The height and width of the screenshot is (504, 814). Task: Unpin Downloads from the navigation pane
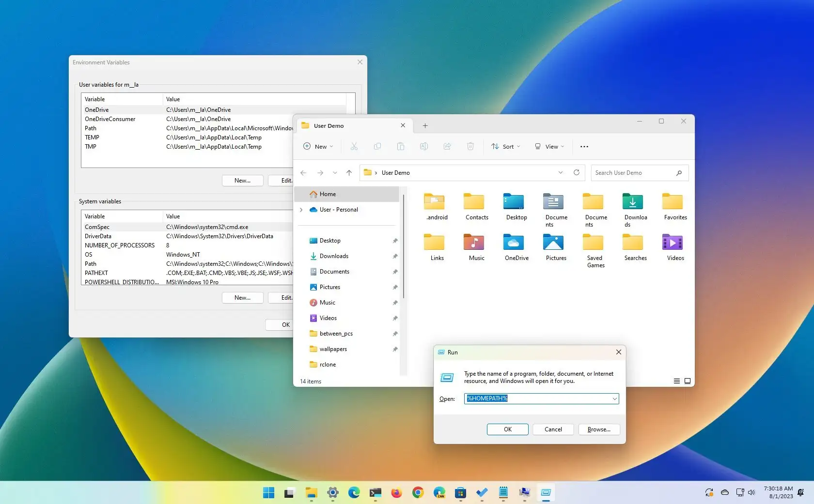[395, 256]
